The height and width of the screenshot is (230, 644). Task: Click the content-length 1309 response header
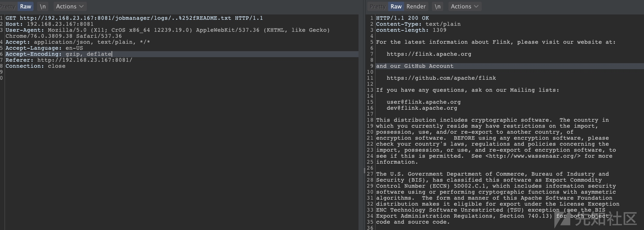(411, 30)
